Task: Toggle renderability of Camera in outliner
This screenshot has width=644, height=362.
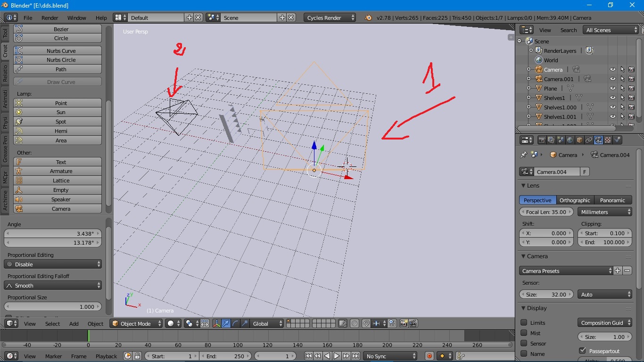Action: [x=632, y=69]
